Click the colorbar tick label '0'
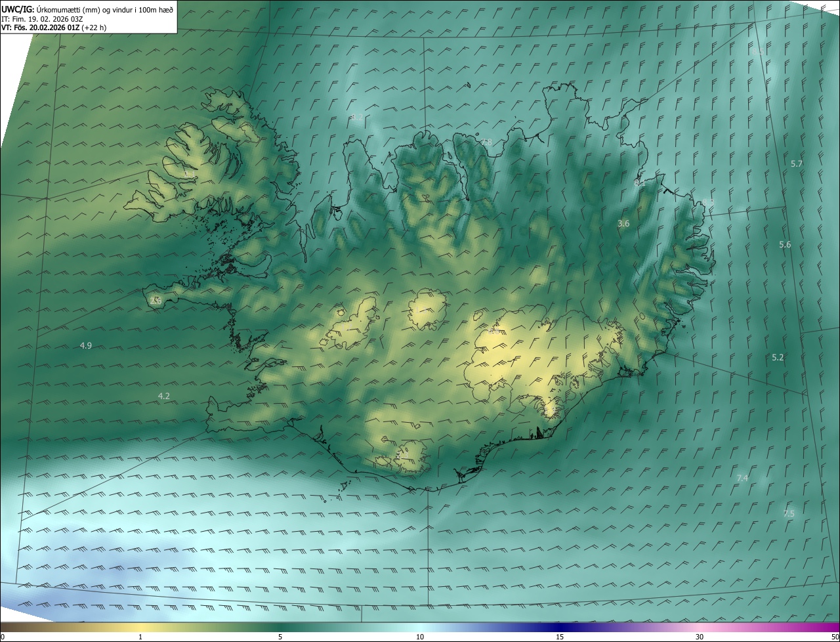The width and height of the screenshot is (840, 642). pyautogui.click(x=3, y=637)
